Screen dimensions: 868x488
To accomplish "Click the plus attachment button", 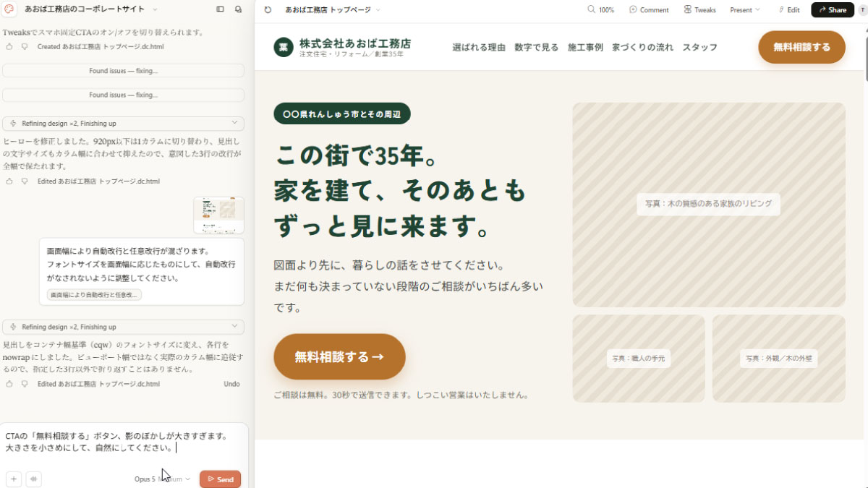I will pos(14,479).
